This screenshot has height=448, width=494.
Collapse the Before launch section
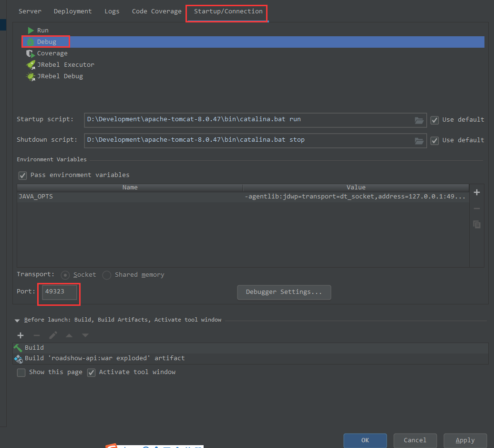coord(18,320)
